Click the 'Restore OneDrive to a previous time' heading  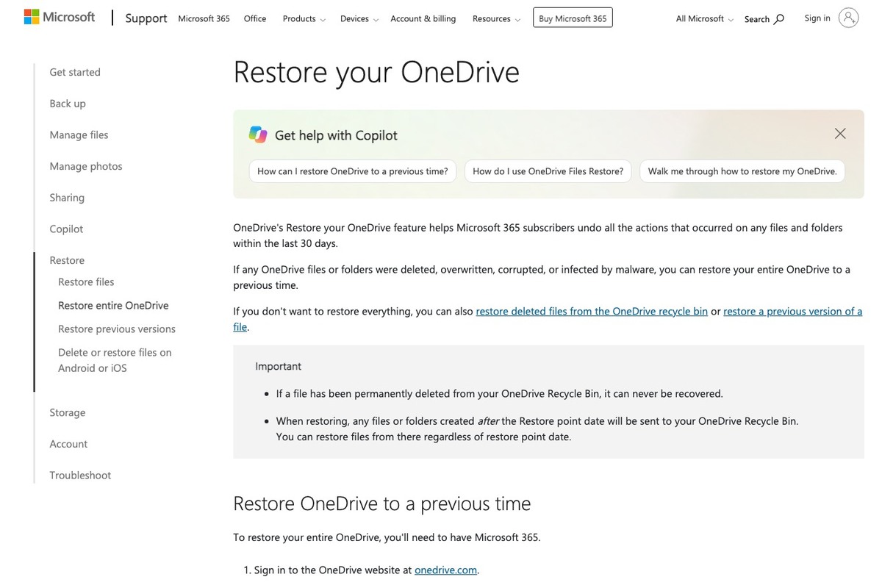click(x=381, y=503)
